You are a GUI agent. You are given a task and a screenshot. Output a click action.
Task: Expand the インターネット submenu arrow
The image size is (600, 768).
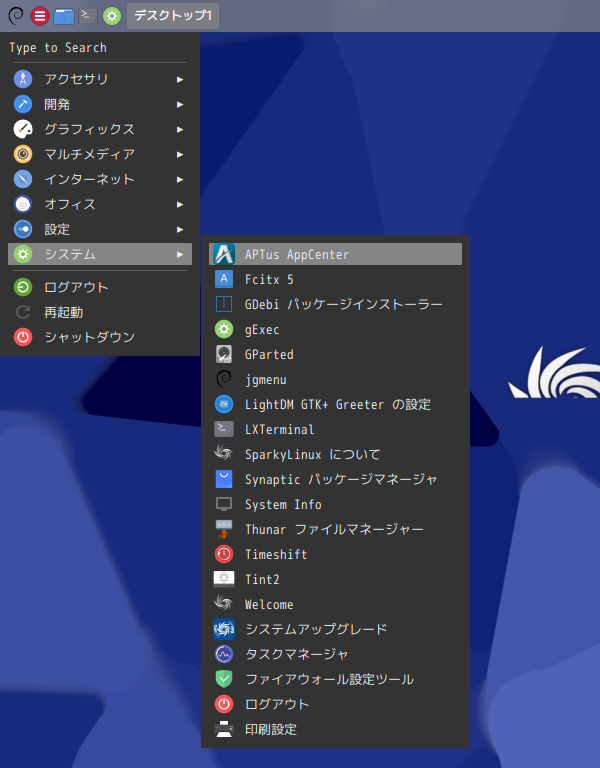coord(180,179)
